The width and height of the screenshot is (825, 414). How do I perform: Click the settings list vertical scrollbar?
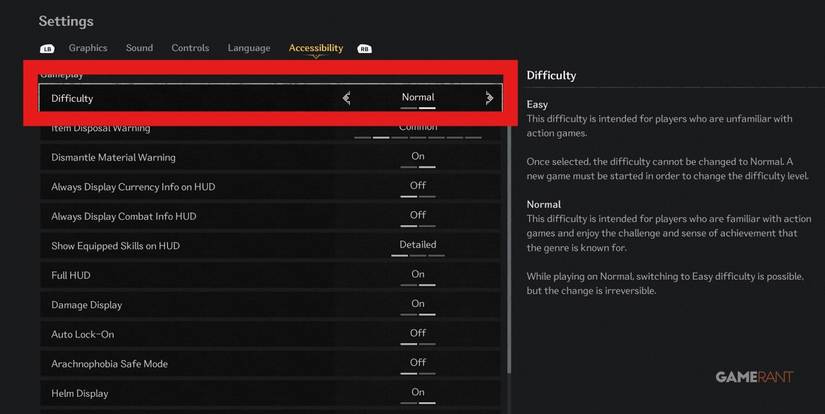(509, 250)
